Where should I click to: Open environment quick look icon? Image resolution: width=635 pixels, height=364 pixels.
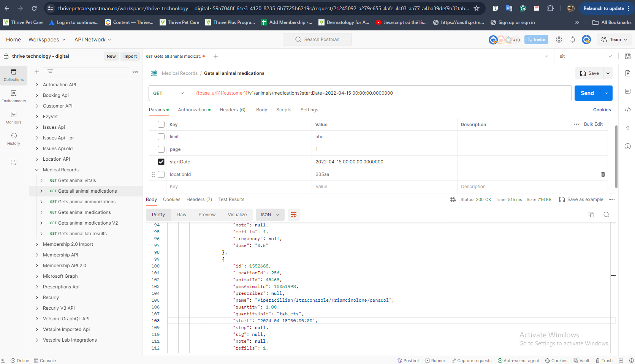tap(628, 56)
